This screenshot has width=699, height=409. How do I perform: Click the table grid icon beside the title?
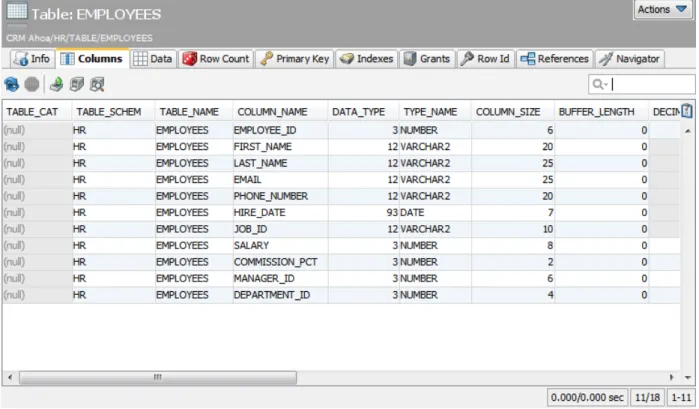pyautogui.click(x=17, y=11)
